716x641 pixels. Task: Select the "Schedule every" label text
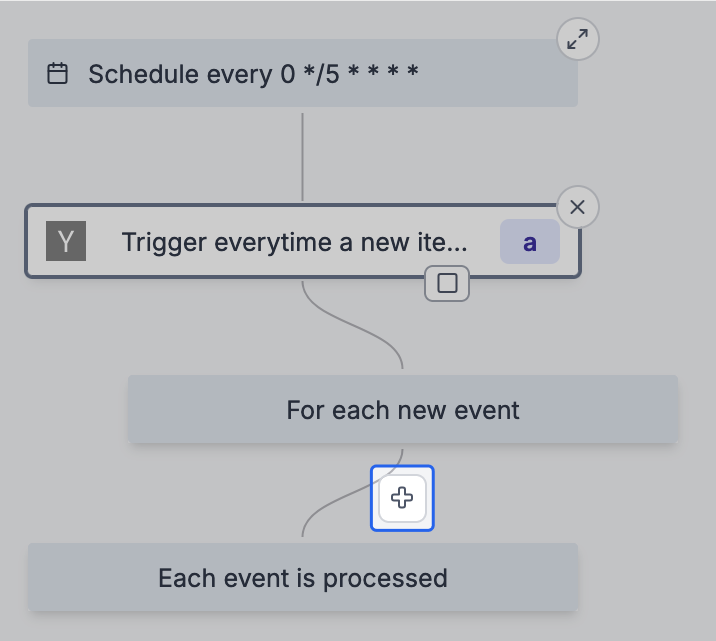pyautogui.click(x=180, y=74)
